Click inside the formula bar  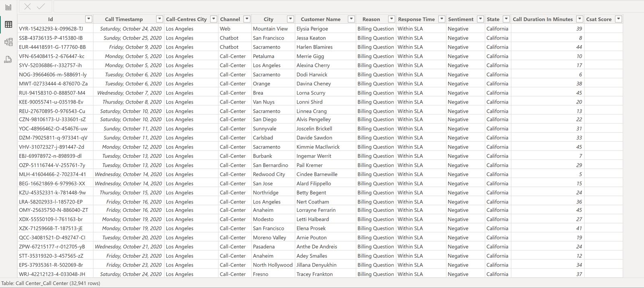pyautogui.click(x=348, y=6)
